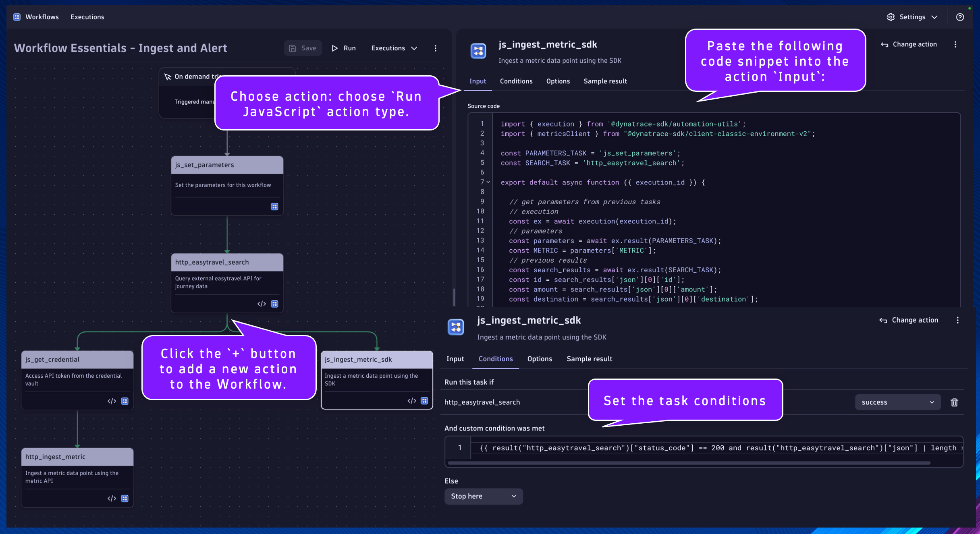Open Executions in top navigation
The image size is (980, 534).
87,17
